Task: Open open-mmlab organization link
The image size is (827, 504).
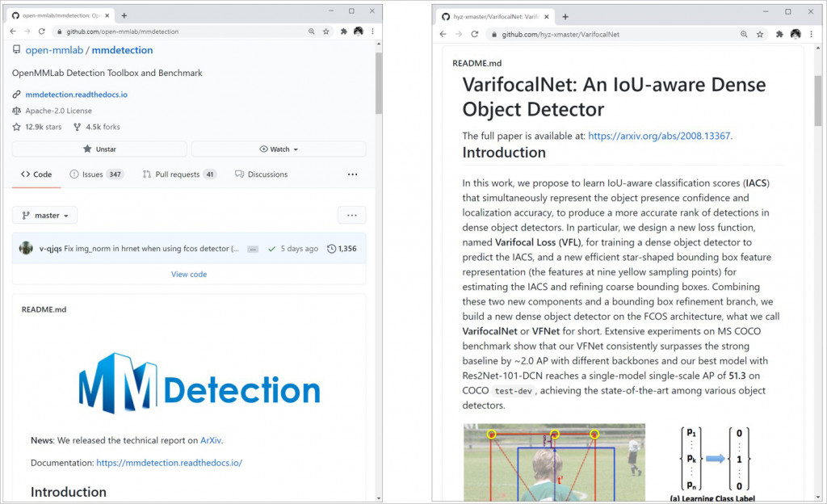Action: (x=54, y=50)
